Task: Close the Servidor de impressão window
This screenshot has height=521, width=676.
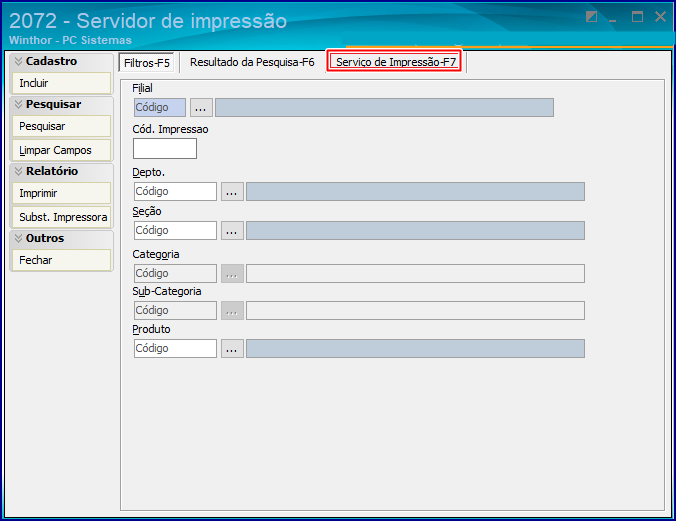Action: pos(660,17)
